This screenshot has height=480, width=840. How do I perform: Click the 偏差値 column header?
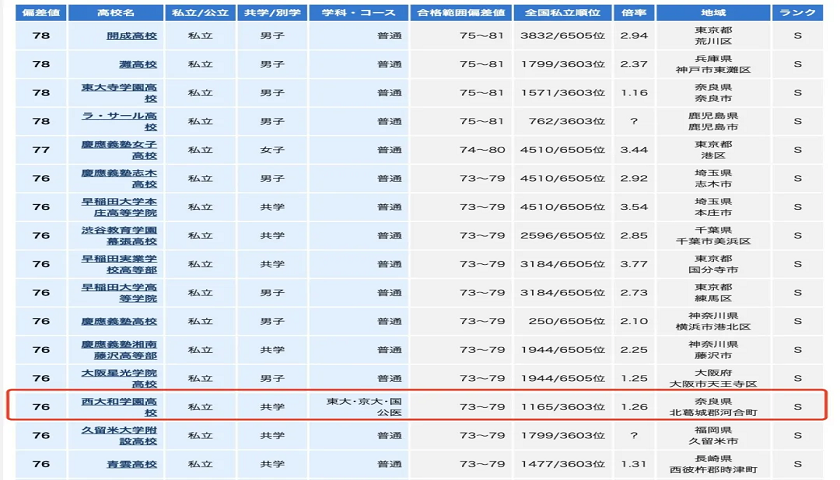pyautogui.click(x=41, y=11)
